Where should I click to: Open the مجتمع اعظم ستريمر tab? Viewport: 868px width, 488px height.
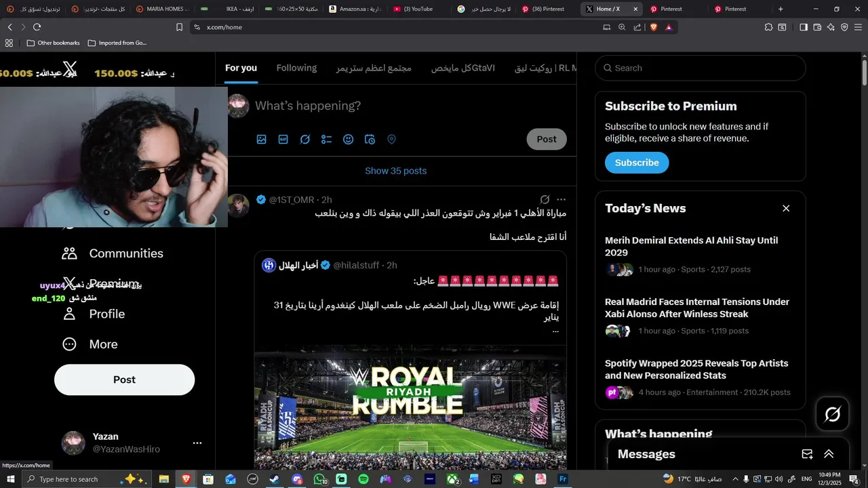tap(374, 68)
